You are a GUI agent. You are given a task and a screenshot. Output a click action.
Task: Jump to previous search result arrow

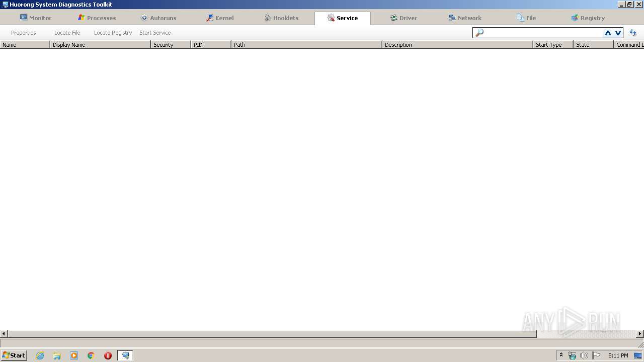click(608, 33)
